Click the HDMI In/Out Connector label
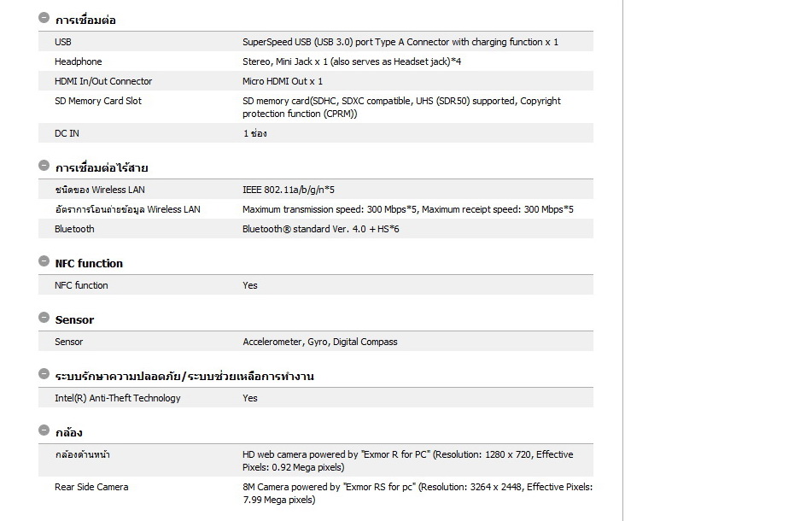This screenshot has height=521, width=812. 103,81
